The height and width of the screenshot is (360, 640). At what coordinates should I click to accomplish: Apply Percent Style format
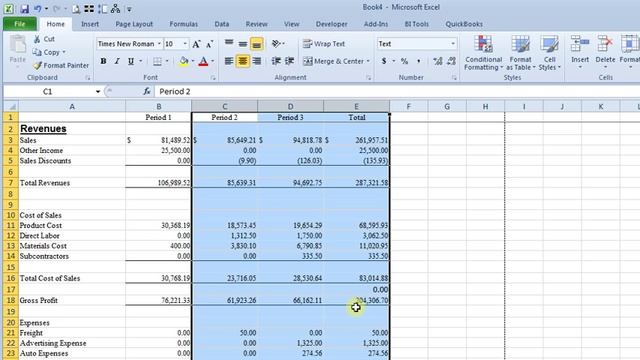coord(404,61)
